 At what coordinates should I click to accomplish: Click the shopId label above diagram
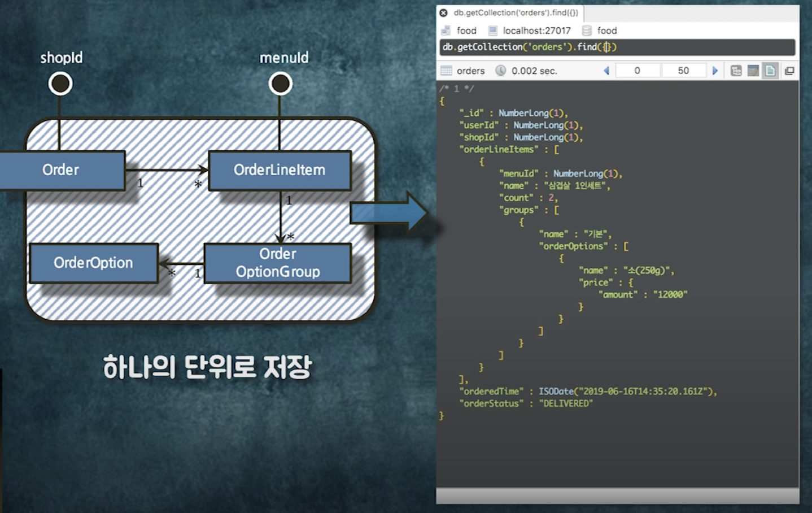tap(62, 58)
